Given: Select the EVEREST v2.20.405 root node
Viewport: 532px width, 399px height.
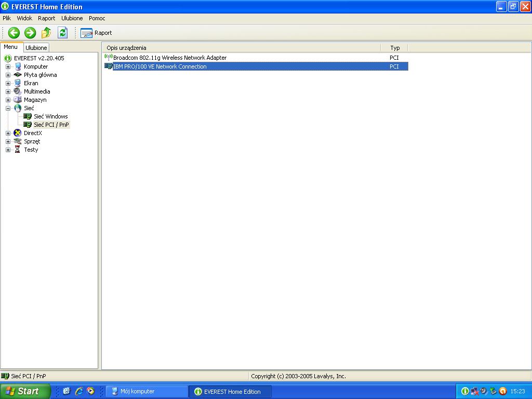Looking at the screenshot, I should pos(39,58).
